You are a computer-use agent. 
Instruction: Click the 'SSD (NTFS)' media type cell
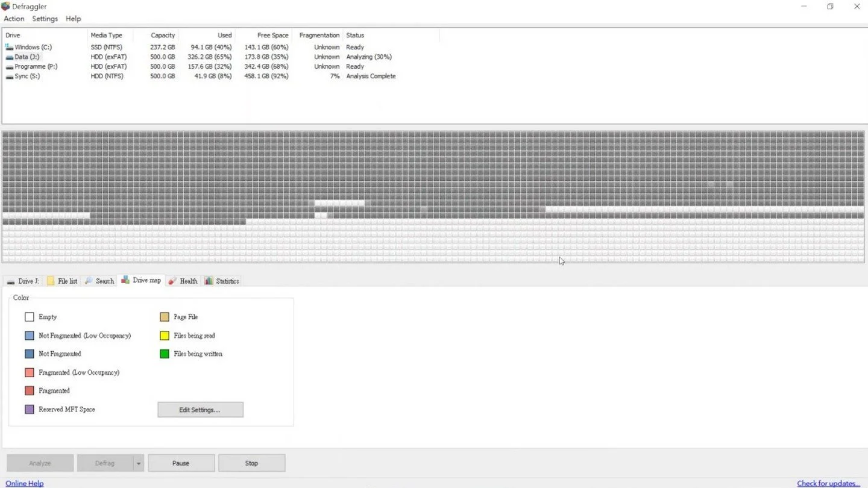[x=107, y=47]
